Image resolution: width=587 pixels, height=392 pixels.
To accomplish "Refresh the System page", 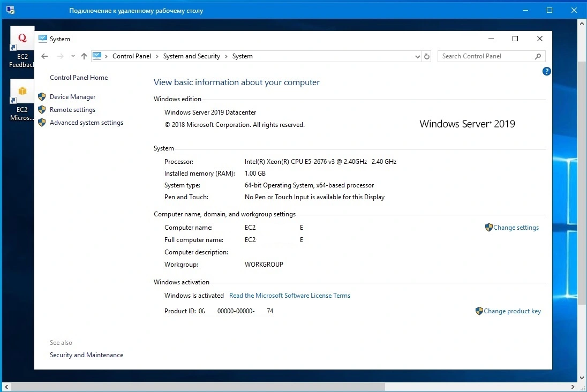I will point(427,57).
